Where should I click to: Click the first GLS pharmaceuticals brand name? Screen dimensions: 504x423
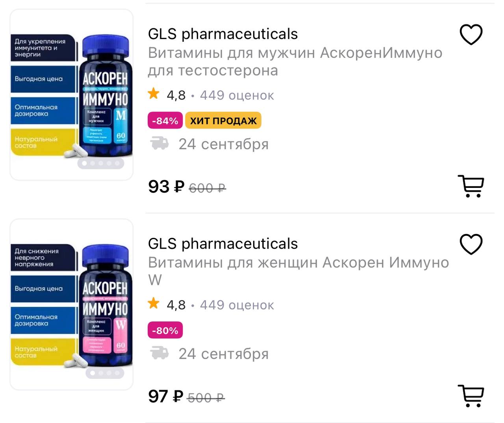pyautogui.click(x=223, y=34)
